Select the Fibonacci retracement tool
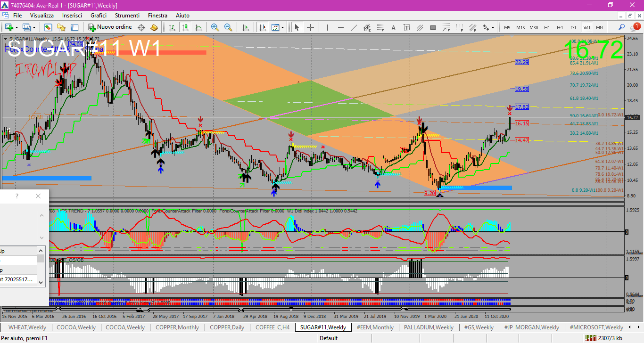The image size is (644, 343). click(380, 27)
